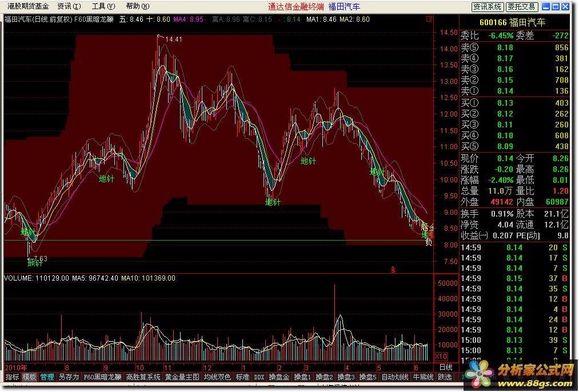Click the X10 volume scale label
This screenshot has height=392, width=579.
coord(441,357)
